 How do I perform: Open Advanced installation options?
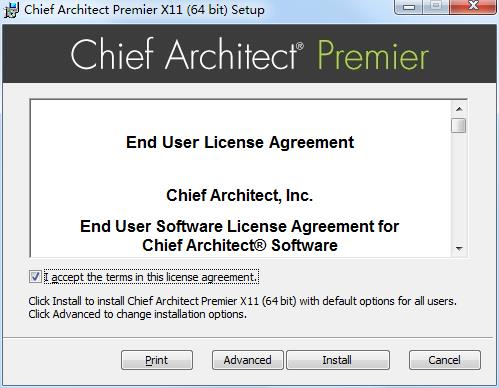pyautogui.click(x=247, y=360)
